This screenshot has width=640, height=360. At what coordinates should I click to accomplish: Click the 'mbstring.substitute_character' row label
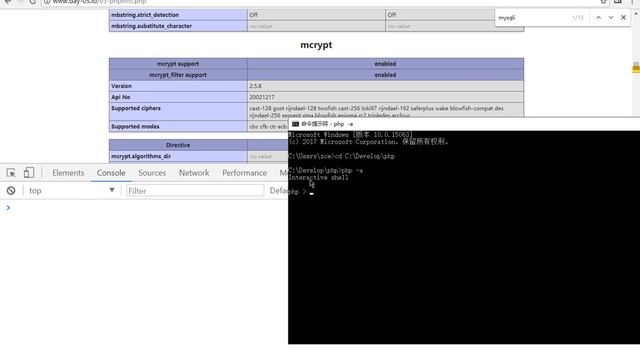pyautogui.click(x=178, y=26)
